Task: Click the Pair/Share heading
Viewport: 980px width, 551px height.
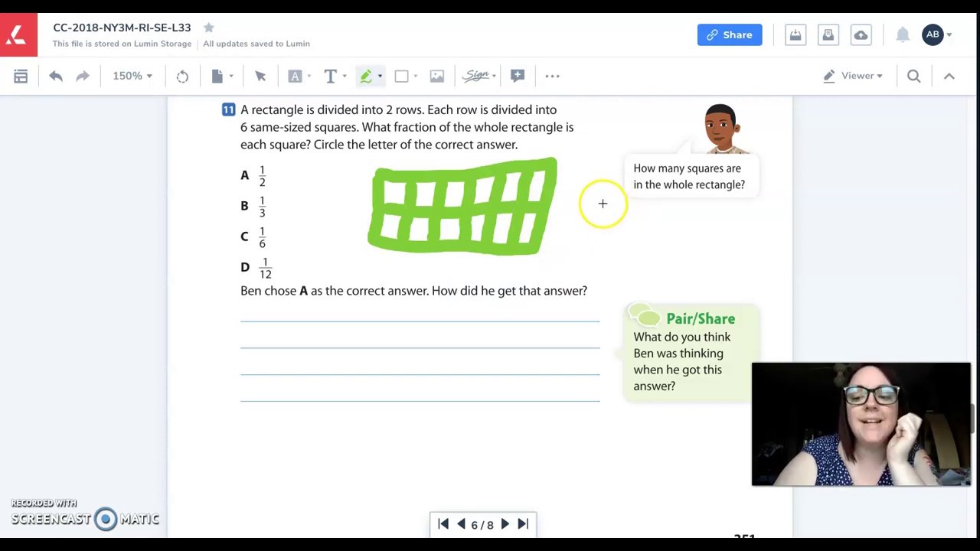Action: pyautogui.click(x=701, y=318)
